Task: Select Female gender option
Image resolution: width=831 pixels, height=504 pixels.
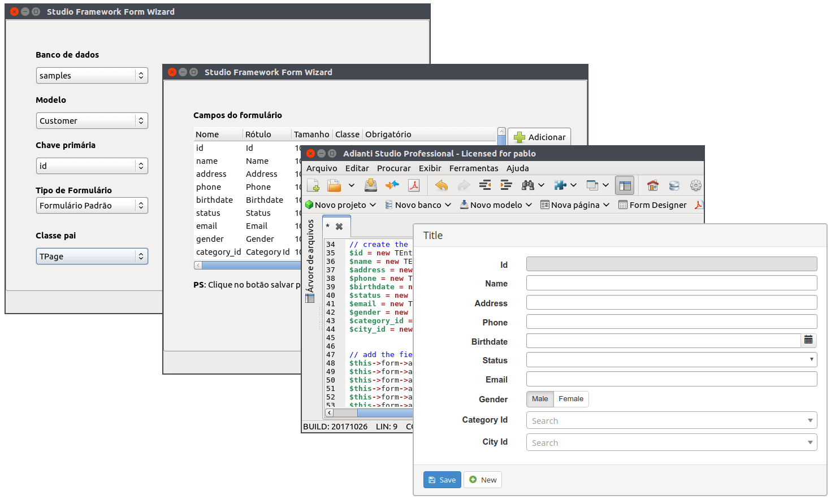Action: pos(571,399)
